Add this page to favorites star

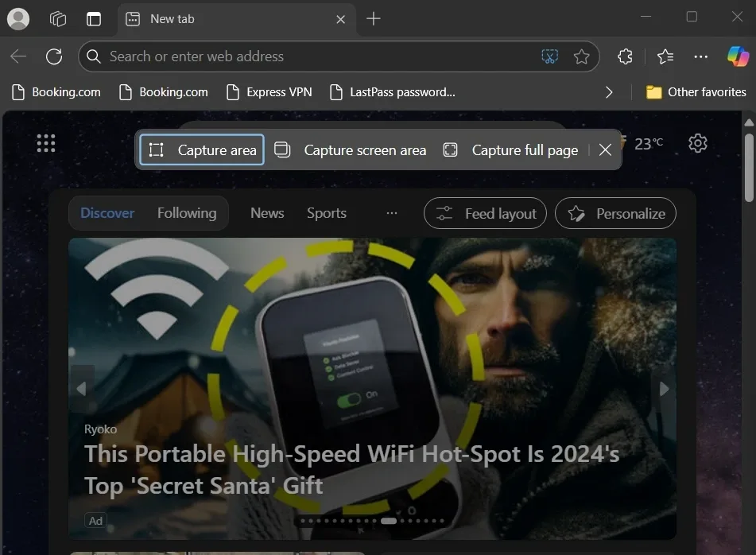[581, 56]
